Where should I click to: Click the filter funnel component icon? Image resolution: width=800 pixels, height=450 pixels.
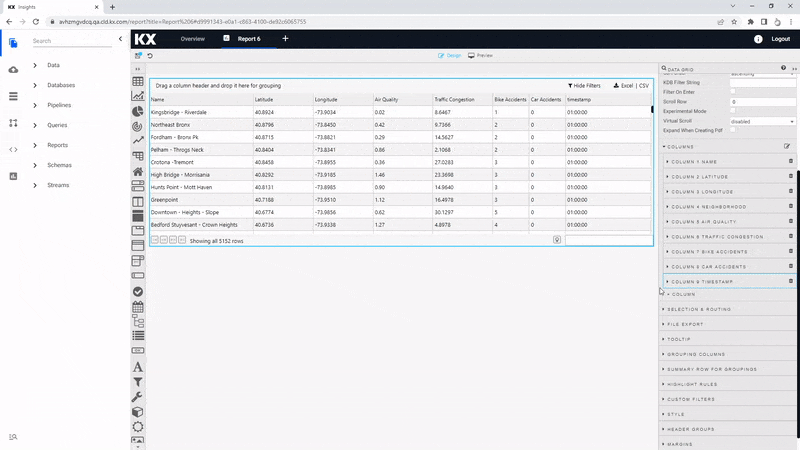(138, 382)
